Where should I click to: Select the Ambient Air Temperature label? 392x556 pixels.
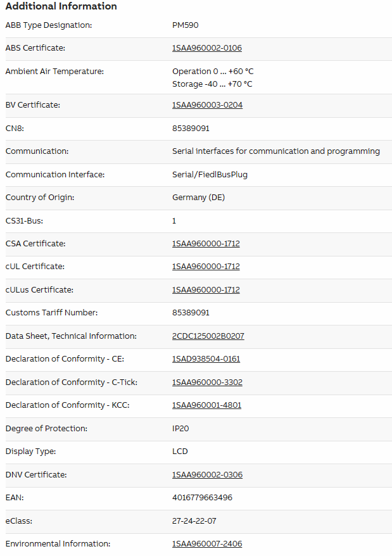tap(54, 72)
